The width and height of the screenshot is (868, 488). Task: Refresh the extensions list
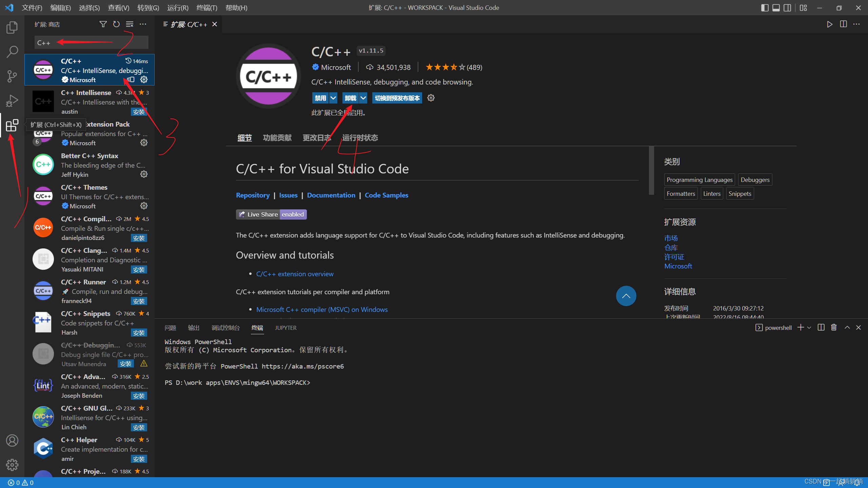[116, 24]
